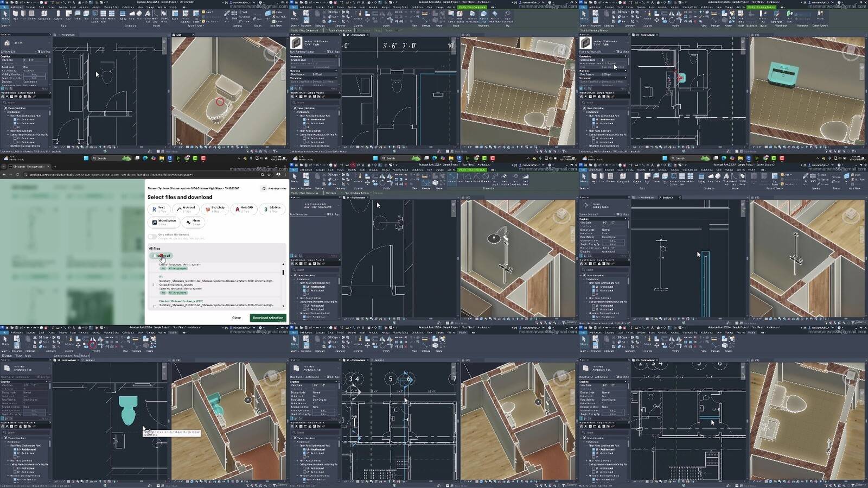Screen dimensions: 868x488
Task: Open the Select dropdown under Modify in top-left ribbon
Action: point(5,26)
